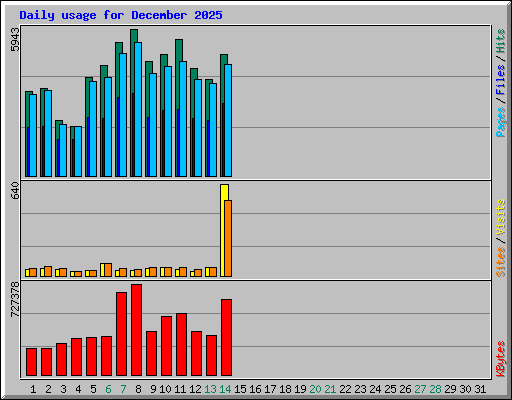
Task: Click the 640 visits axis value
Action: [x=15, y=190]
